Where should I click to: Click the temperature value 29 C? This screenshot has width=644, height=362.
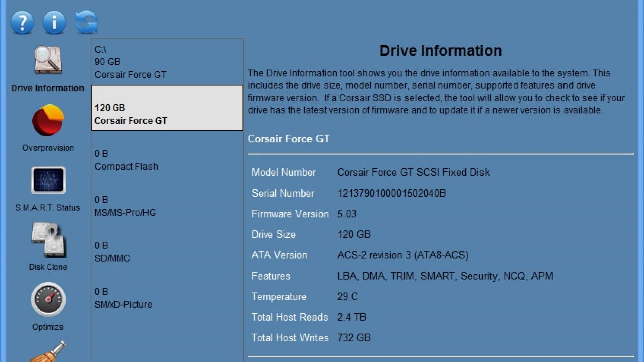tap(347, 296)
